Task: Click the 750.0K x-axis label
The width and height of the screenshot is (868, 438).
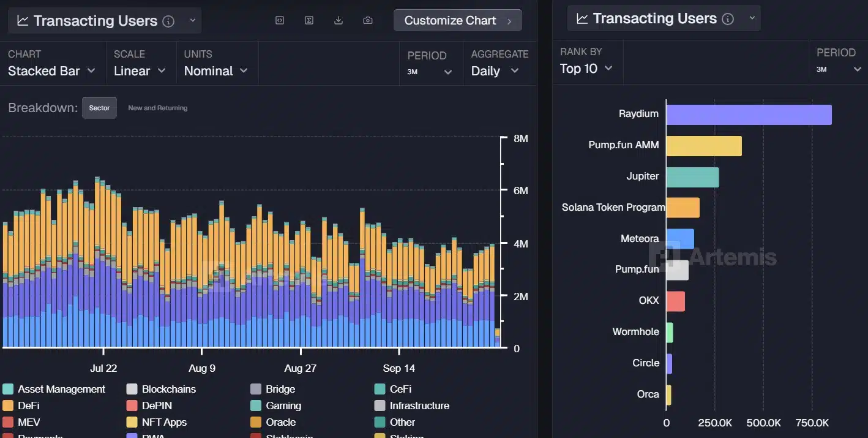Action: point(812,423)
